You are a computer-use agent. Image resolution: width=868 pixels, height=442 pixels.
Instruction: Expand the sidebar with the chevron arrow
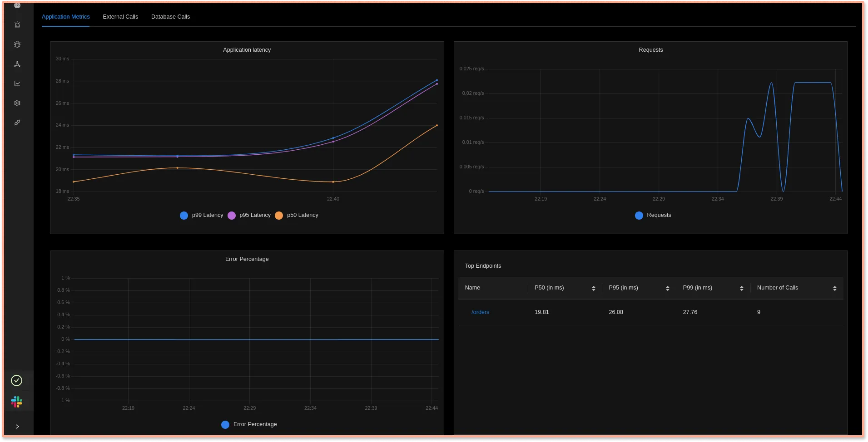pyautogui.click(x=17, y=427)
